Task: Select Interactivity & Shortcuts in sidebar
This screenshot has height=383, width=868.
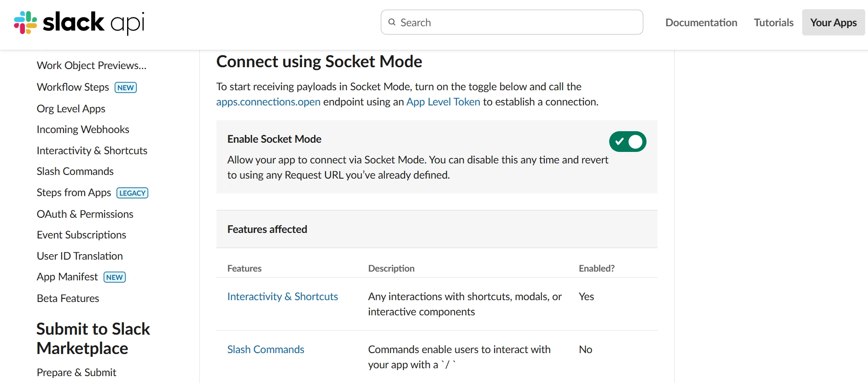Action: 92,151
